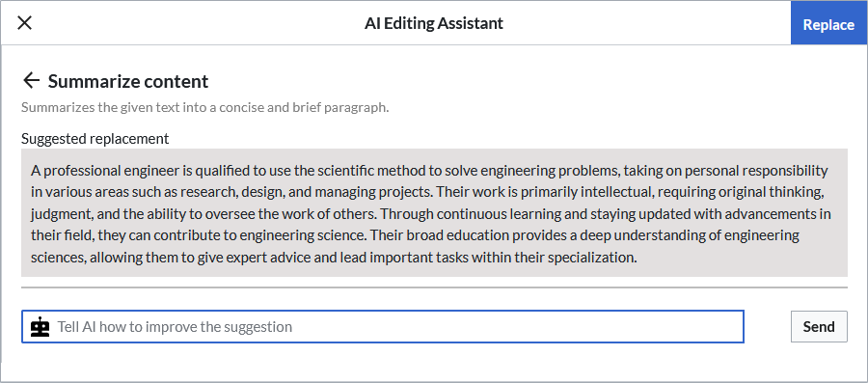The image size is (868, 383).
Task: Click the Send button
Action: [819, 326]
